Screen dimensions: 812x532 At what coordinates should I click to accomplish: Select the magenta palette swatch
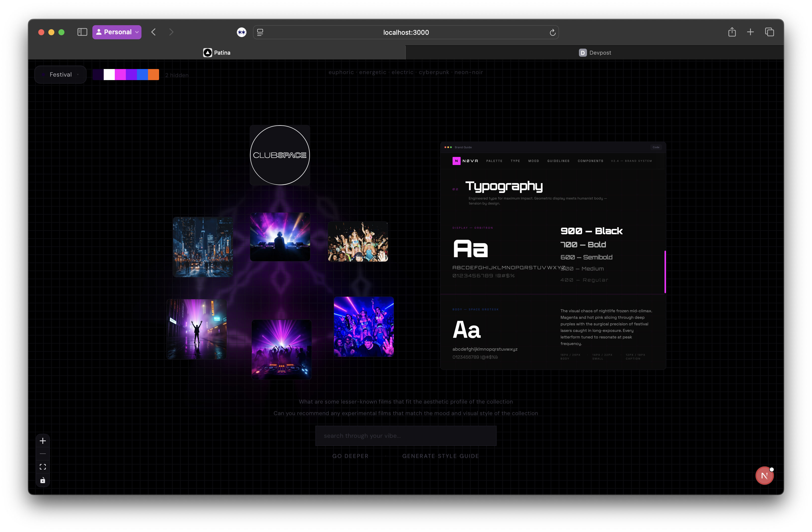(120, 75)
